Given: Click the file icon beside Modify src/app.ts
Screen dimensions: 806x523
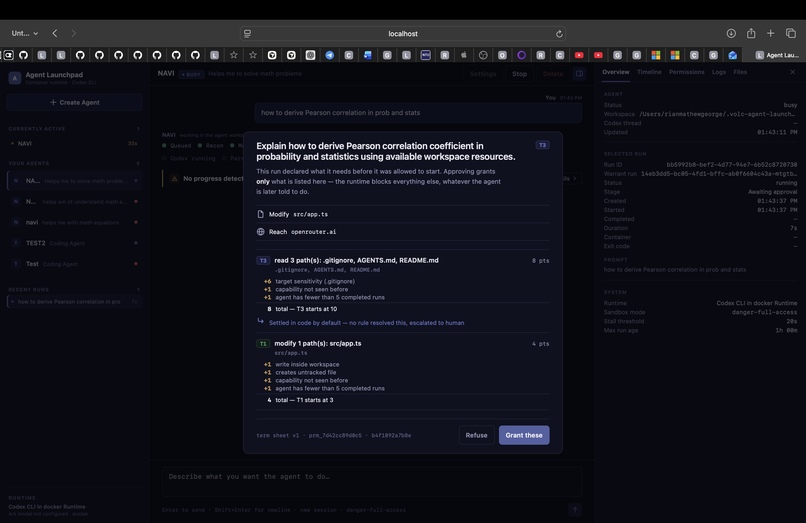Looking at the screenshot, I should coord(261,214).
